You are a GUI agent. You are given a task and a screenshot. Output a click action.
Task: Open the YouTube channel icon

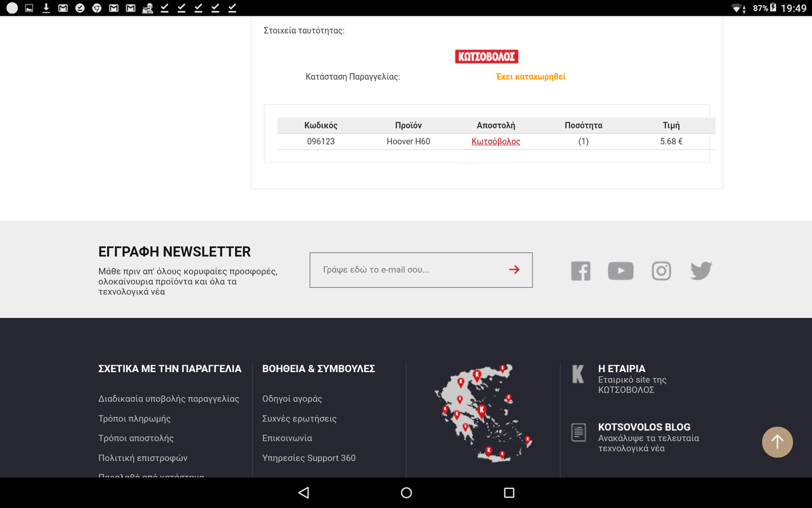click(x=620, y=271)
